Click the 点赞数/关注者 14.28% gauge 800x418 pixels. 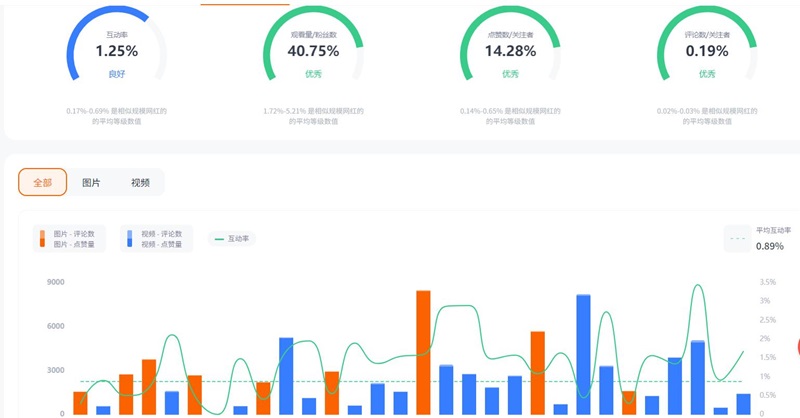click(510, 50)
